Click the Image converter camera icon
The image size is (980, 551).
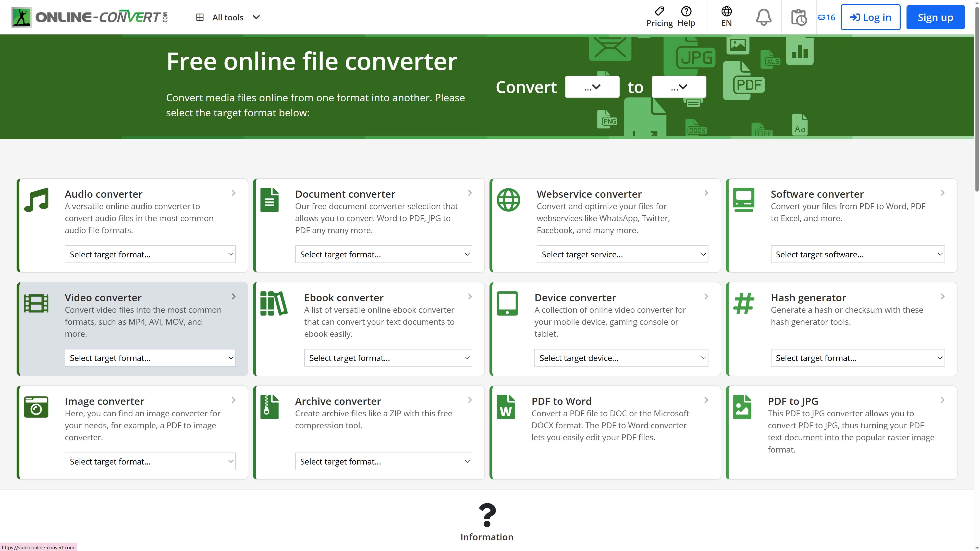(36, 407)
